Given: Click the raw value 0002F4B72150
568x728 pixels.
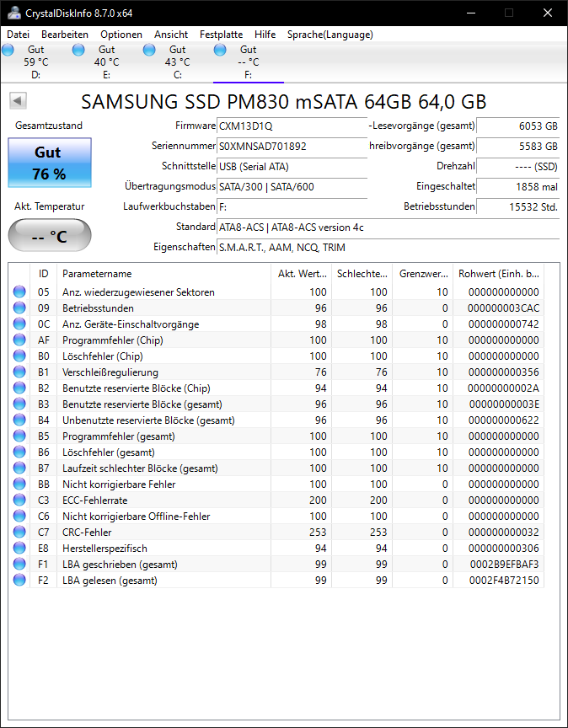Looking at the screenshot, I should point(504,581).
